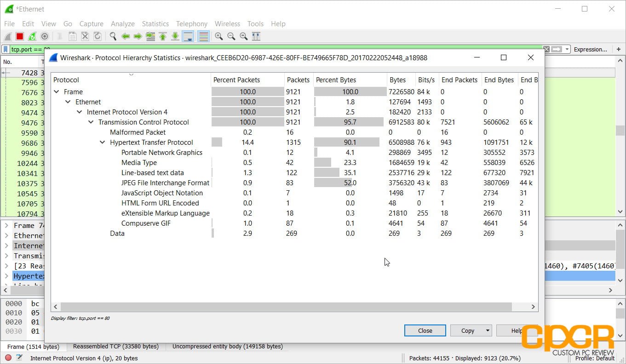Click Packets: 44155 Displayed status text
Screen dimensions: 626x364
465,358
